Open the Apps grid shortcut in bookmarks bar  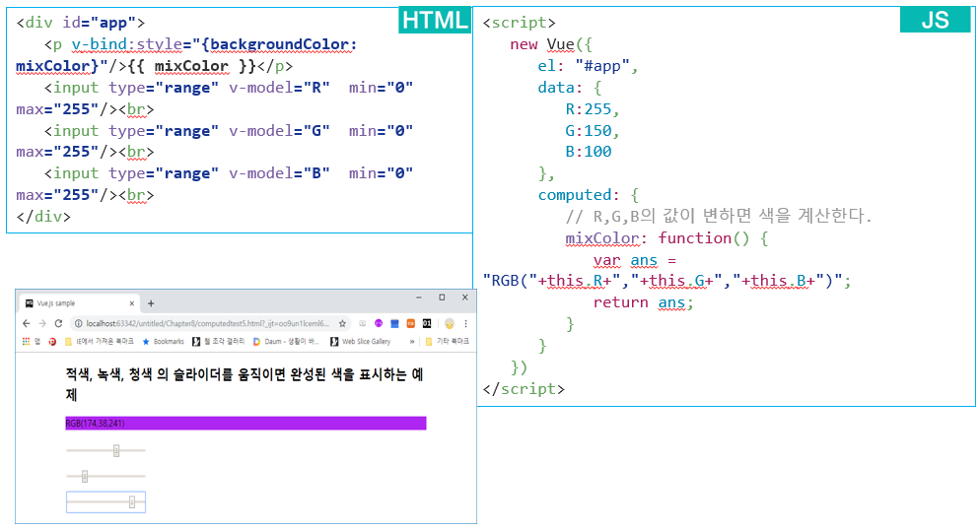pyautogui.click(x=26, y=342)
